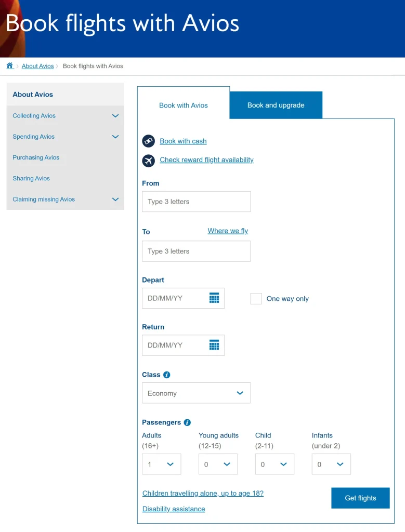Focus the Depart date input field

tap(184, 298)
